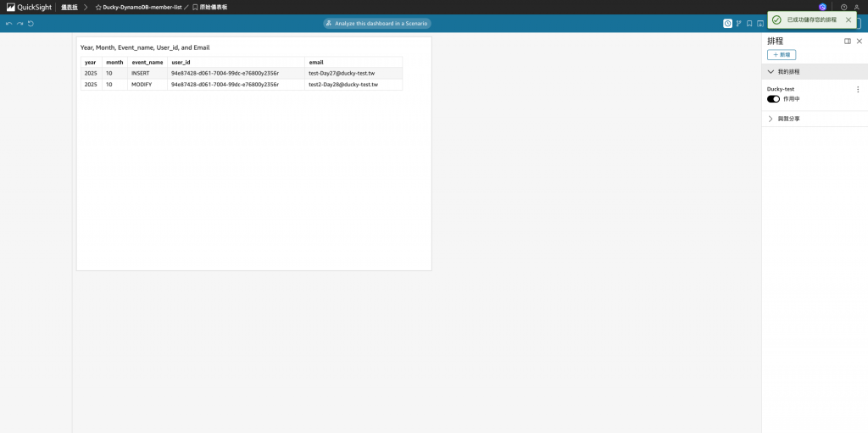Click the user_id cell in MODIFY row
Viewport: 868px width, 433px height.
tap(236, 84)
